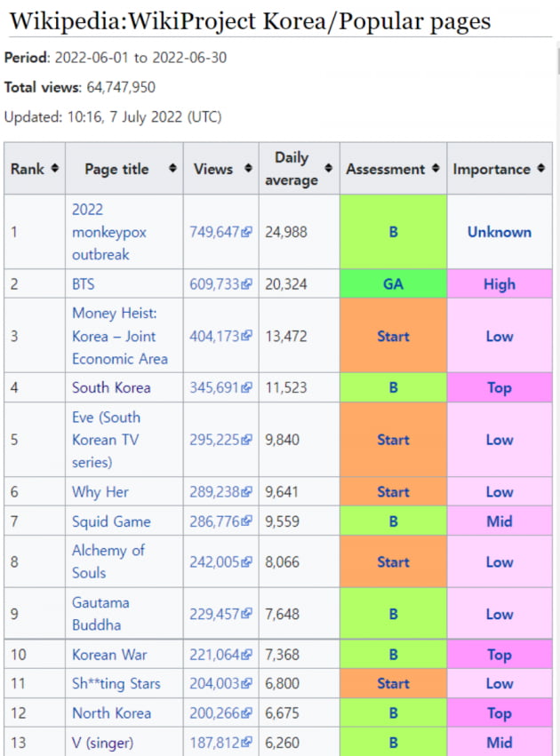Click B assessment for North Korea row
Image resolution: width=560 pixels, height=756 pixels.
click(x=393, y=713)
